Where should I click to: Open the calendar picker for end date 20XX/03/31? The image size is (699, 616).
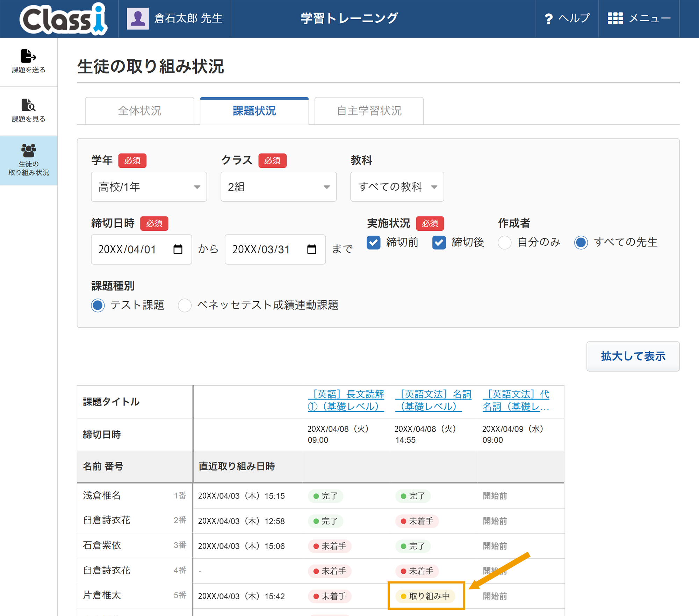(x=311, y=249)
